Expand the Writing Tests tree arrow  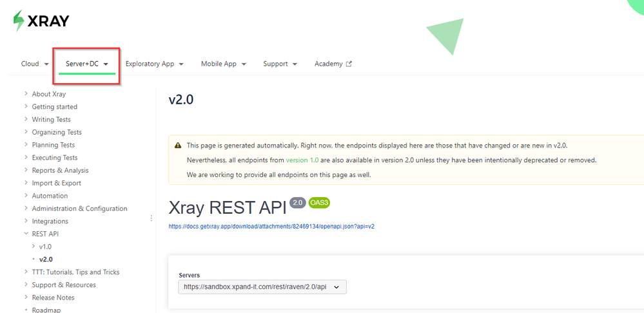[x=26, y=119]
